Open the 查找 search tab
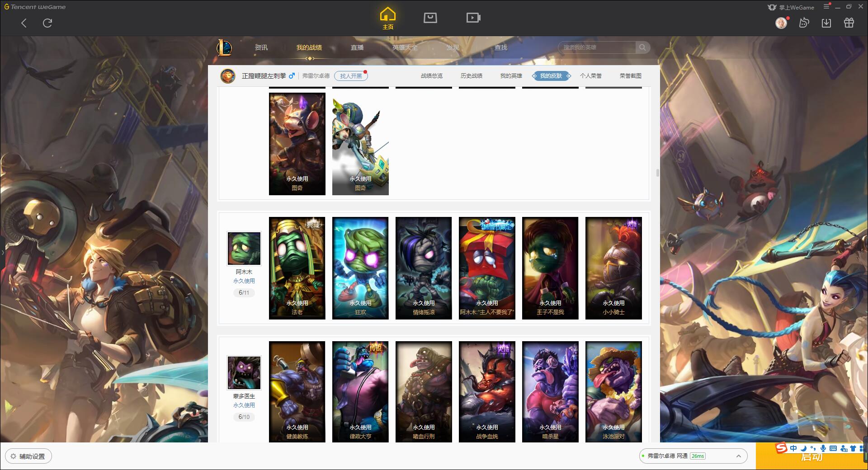 pyautogui.click(x=501, y=47)
